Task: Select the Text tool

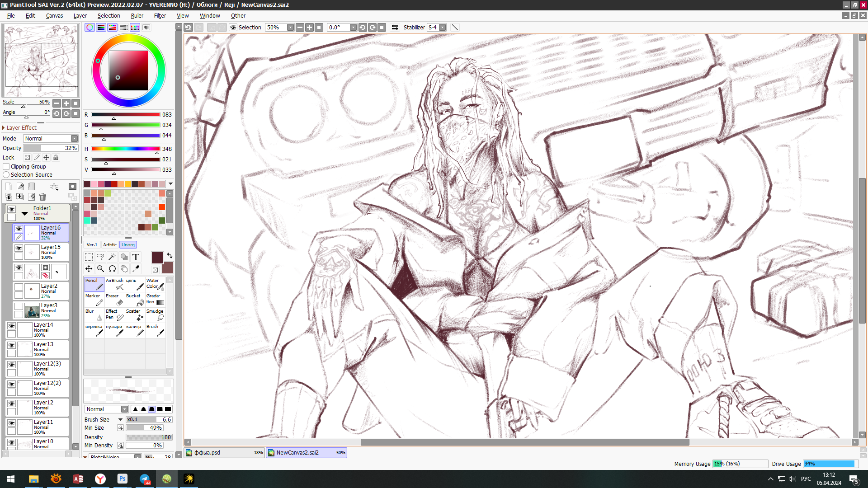Action: pos(136,257)
